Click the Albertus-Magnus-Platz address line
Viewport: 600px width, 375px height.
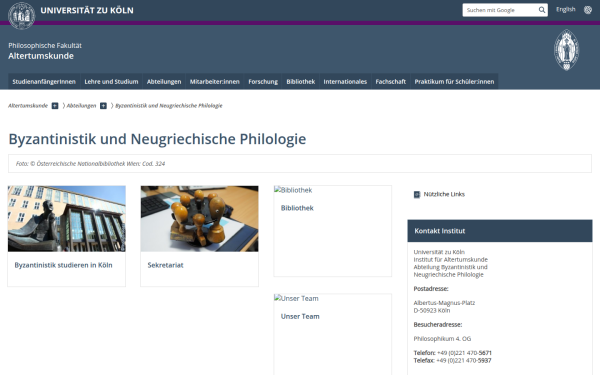click(x=444, y=303)
